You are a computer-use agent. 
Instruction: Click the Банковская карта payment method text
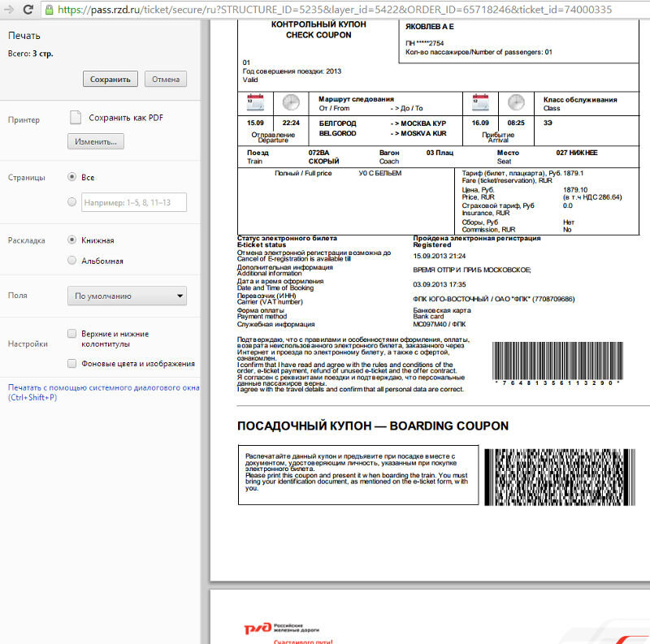442,310
